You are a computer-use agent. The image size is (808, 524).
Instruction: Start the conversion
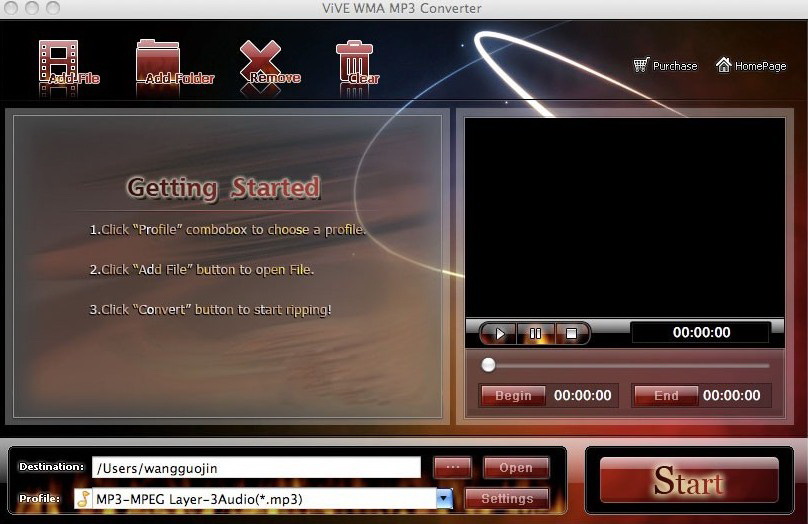[689, 480]
